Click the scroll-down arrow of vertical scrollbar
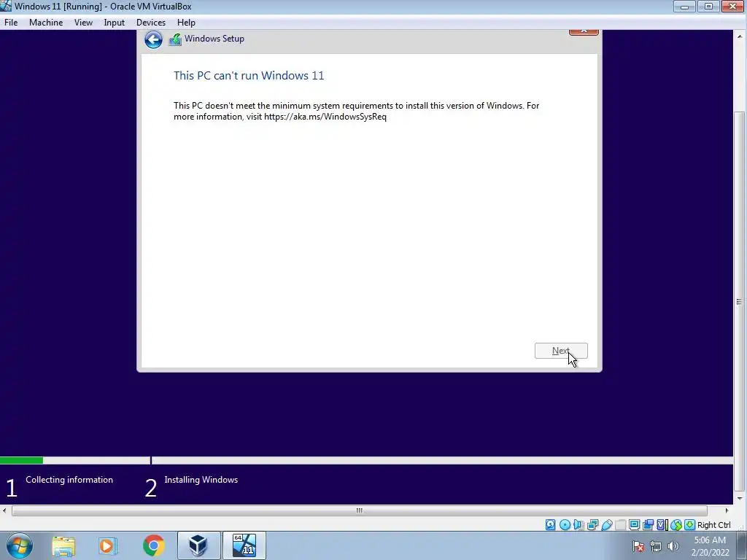This screenshot has height=560, width=747. coord(740,499)
